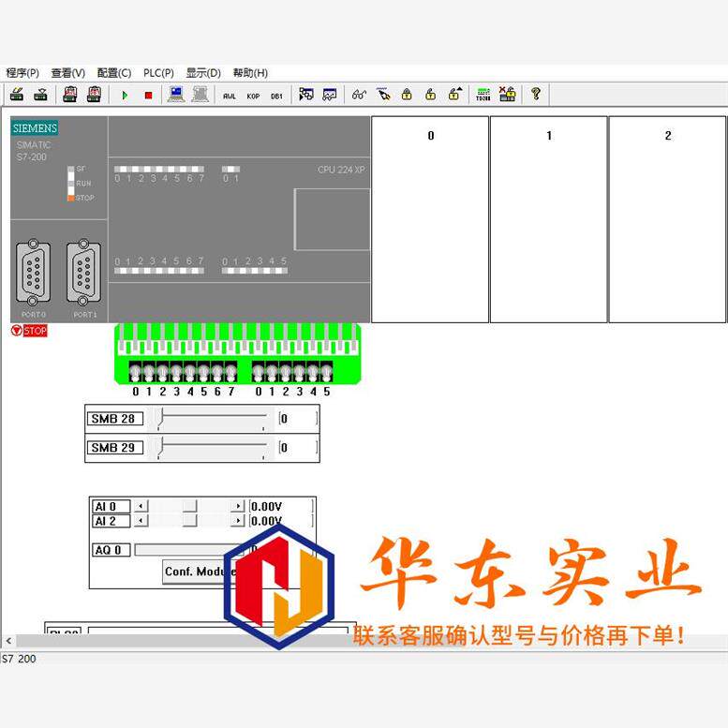The height and width of the screenshot is (728, 728).
Task: Toggle second-bank input switch 2
Action: (x=286, y=372)
